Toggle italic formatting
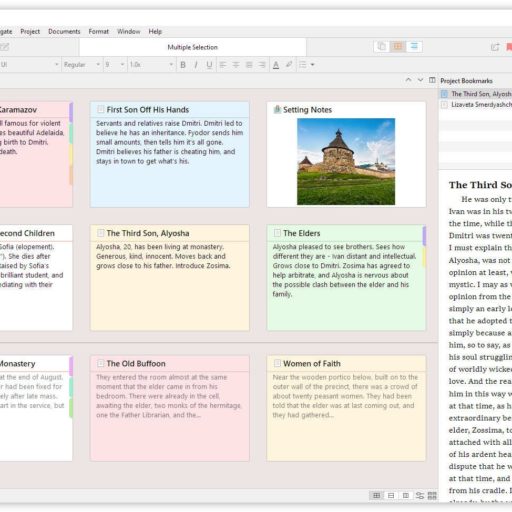The image size is (512, 512). [196, 65]
